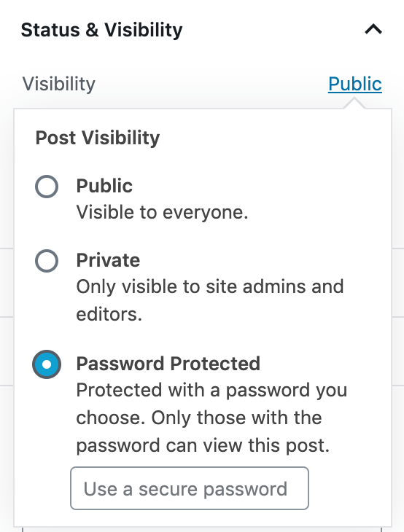Click 'password can view this post.' text
404x532 pixels.
(x=203, y=445)
